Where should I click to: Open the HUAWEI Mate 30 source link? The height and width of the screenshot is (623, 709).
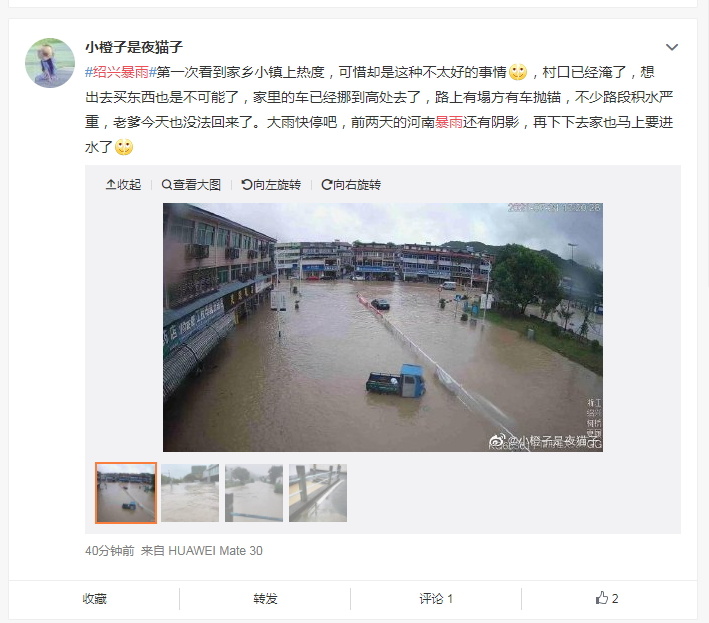click(x=215, y=551)
